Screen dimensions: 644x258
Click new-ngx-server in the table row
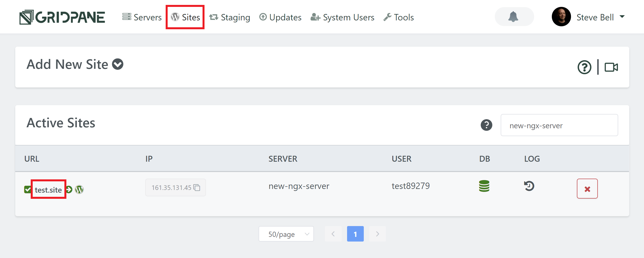[x=299, y=186]
